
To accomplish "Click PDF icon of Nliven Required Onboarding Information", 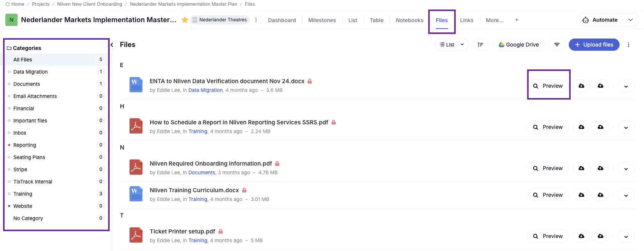I will [136, 167].
